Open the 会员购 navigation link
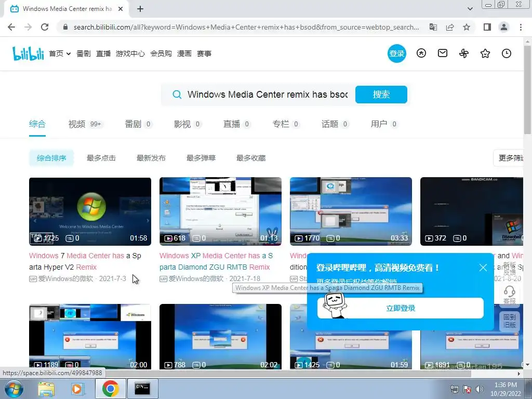532x399 pixels. click(x=161, y=54)
